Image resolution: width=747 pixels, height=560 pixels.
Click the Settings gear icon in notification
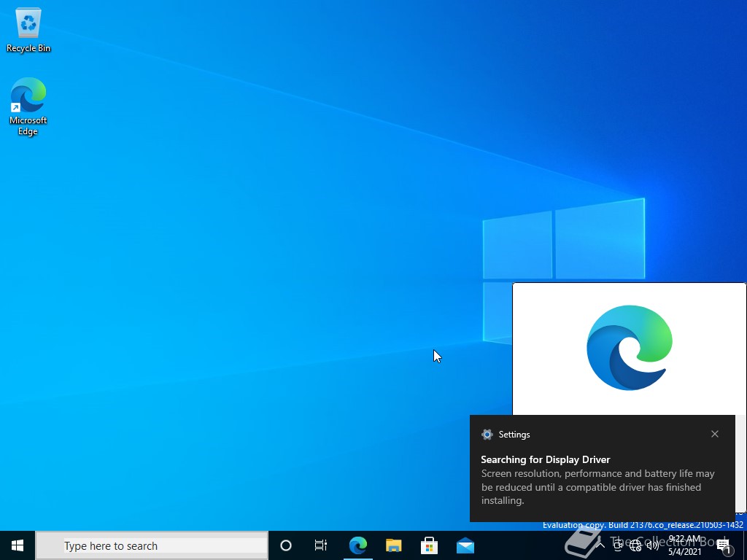(x=487, y=435)
